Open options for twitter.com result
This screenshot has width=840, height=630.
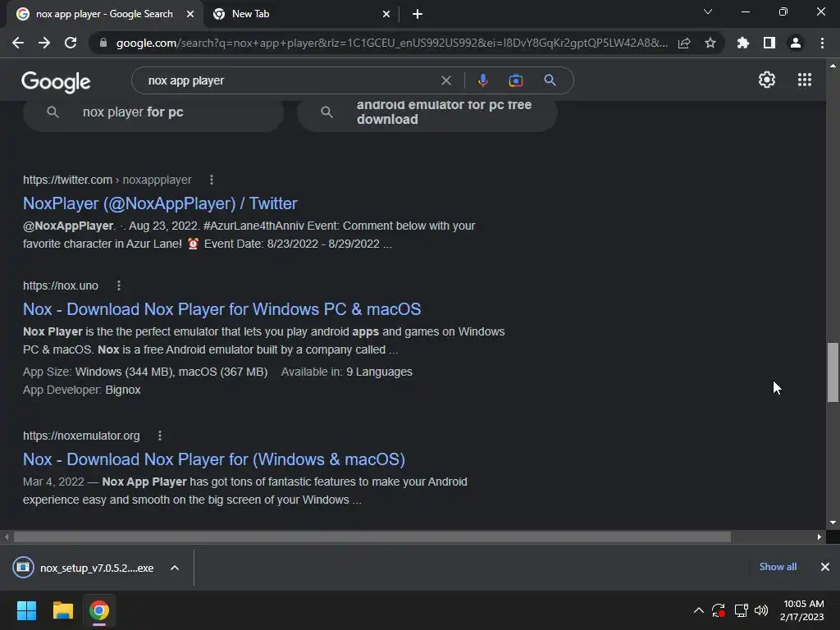pos(212,180)
